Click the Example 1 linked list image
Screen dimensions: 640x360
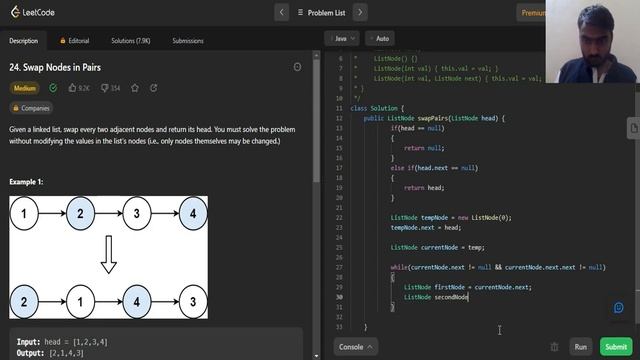point(109,257)
